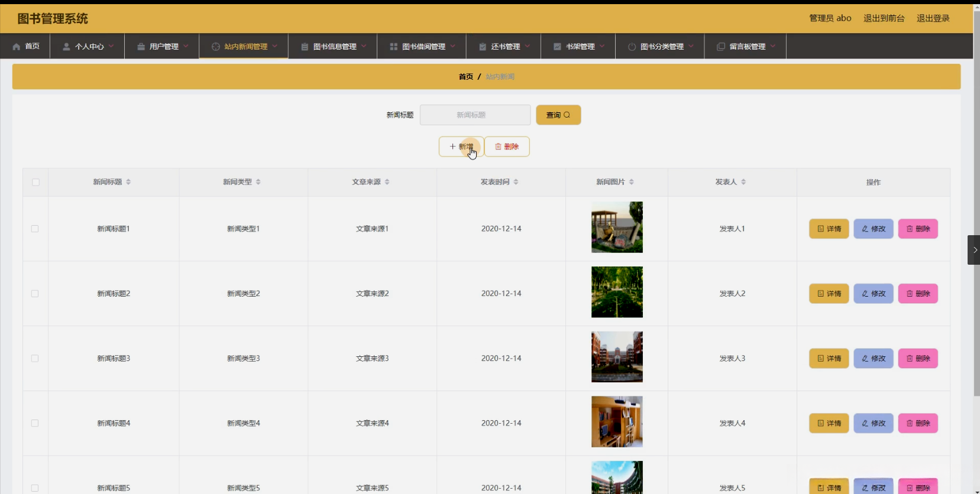
Task: Open the 图书信息管理 dropdown
Action: tap(334, 47)
